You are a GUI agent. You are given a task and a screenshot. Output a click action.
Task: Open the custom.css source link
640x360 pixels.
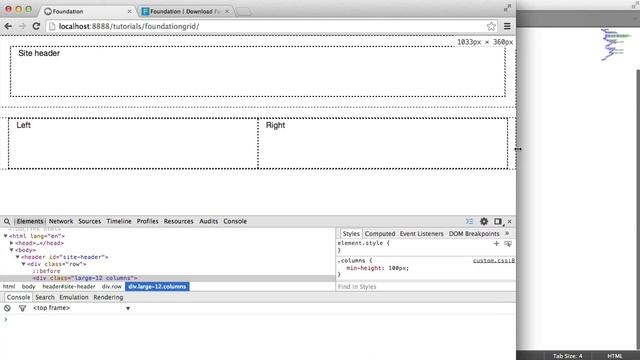click(x=493, y=260)
